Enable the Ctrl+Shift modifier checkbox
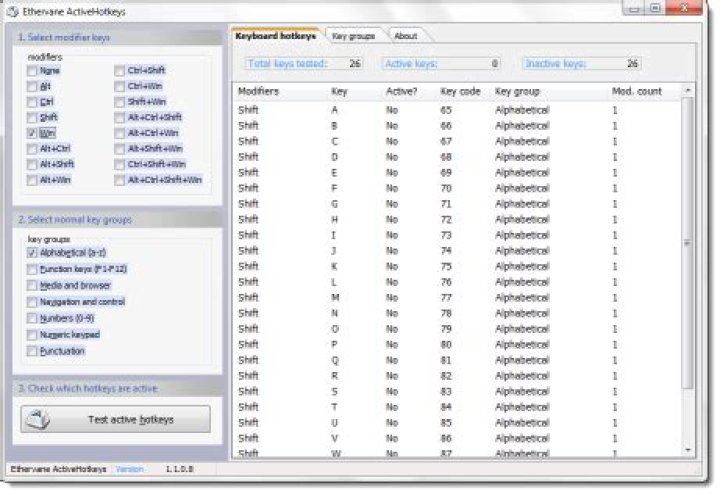The image size is (720, 494). point(119,71)
